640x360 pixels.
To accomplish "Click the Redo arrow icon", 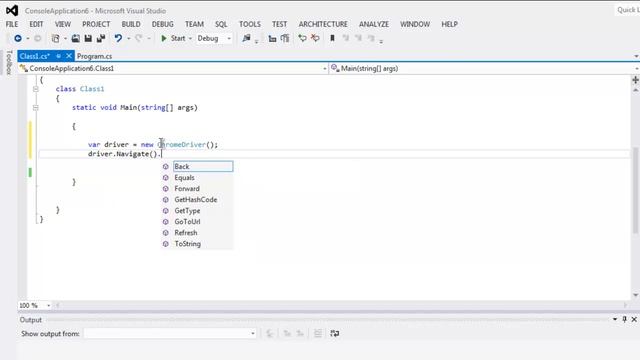I will coord(139,38).
